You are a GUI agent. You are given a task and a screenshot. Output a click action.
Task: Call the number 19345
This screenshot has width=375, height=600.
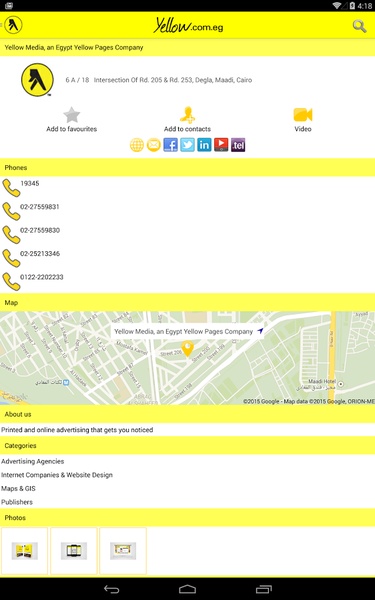[29, 183]
